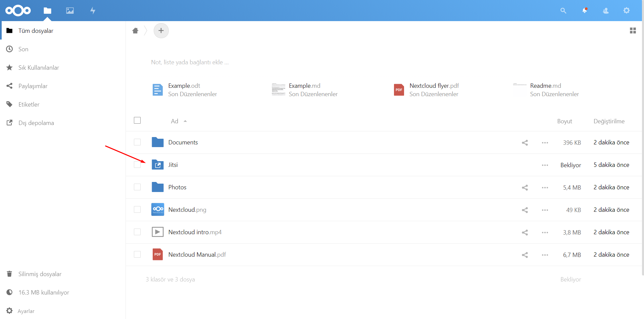
Task: Open more actions for Jitsi
Action: 545,165
